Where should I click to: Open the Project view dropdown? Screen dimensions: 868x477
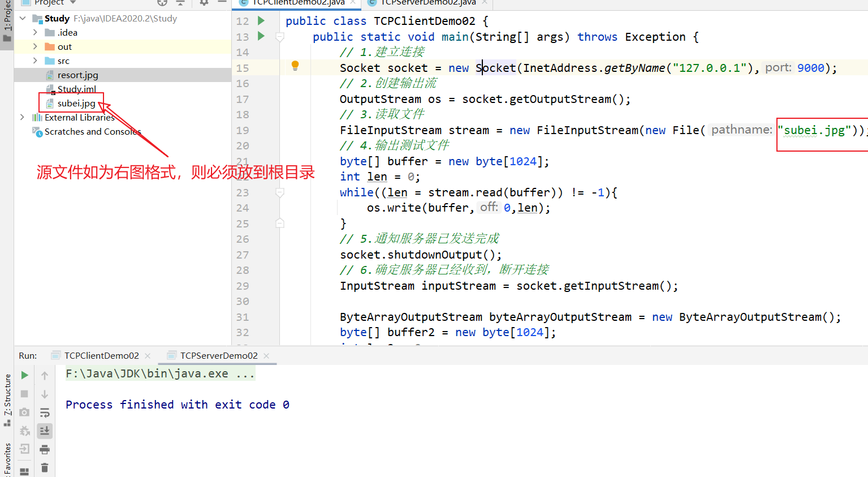tap(73, 3)
